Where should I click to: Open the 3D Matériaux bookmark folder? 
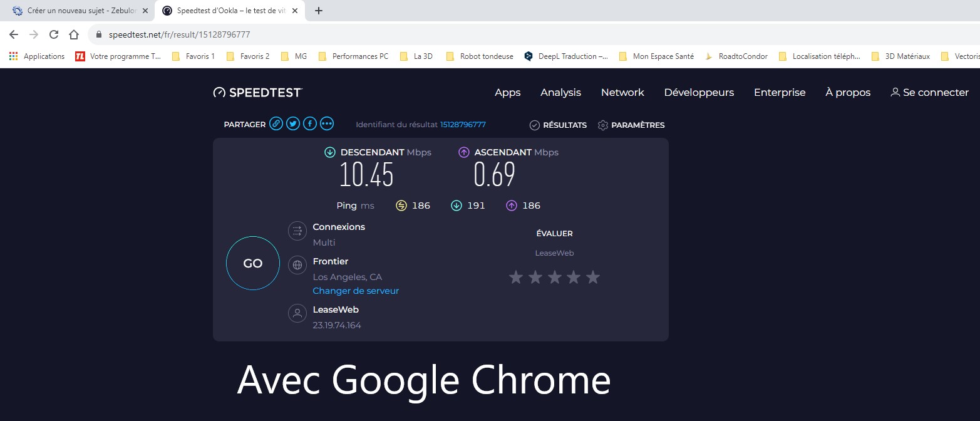(900, 56)
